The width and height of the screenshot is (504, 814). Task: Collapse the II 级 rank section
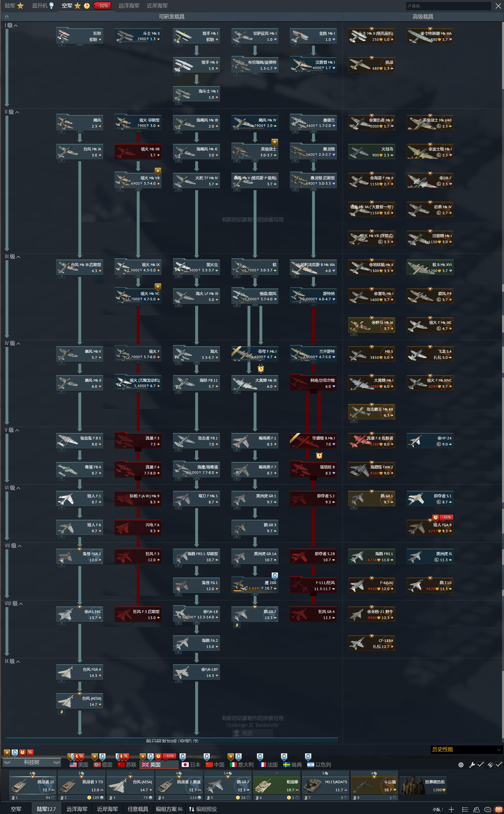12,112
